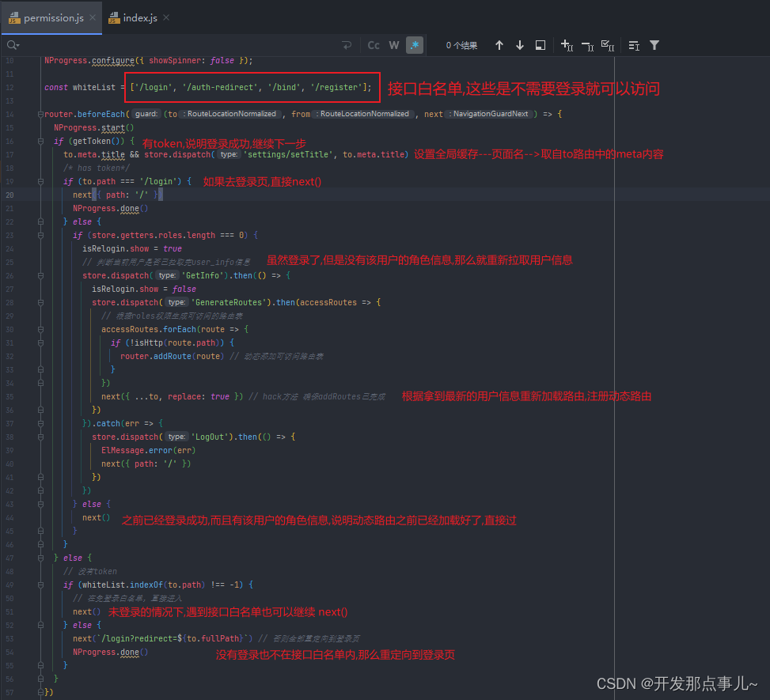This screenshot has width=770, height=700.
Task: Collapse fold marker at line 19
Action: (x=41, y=182)
